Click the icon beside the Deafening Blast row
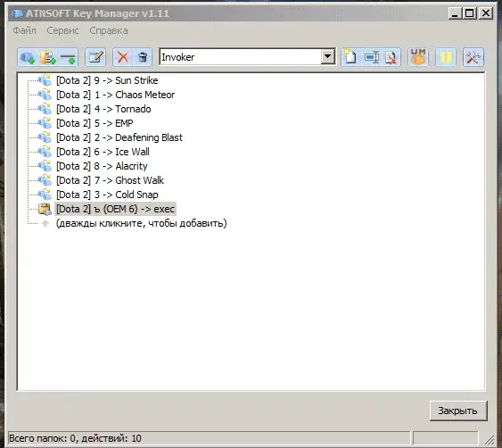 pos(45,137)
